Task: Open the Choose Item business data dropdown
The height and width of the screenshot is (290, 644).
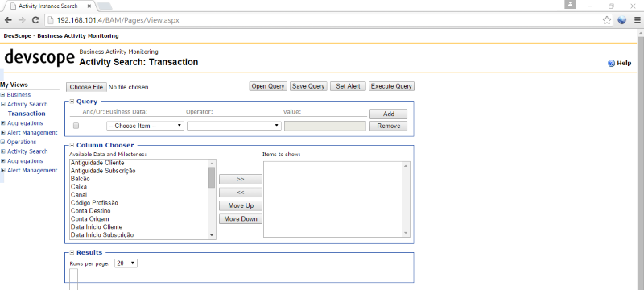Action: pyautogui.click(x=145, y=126)
